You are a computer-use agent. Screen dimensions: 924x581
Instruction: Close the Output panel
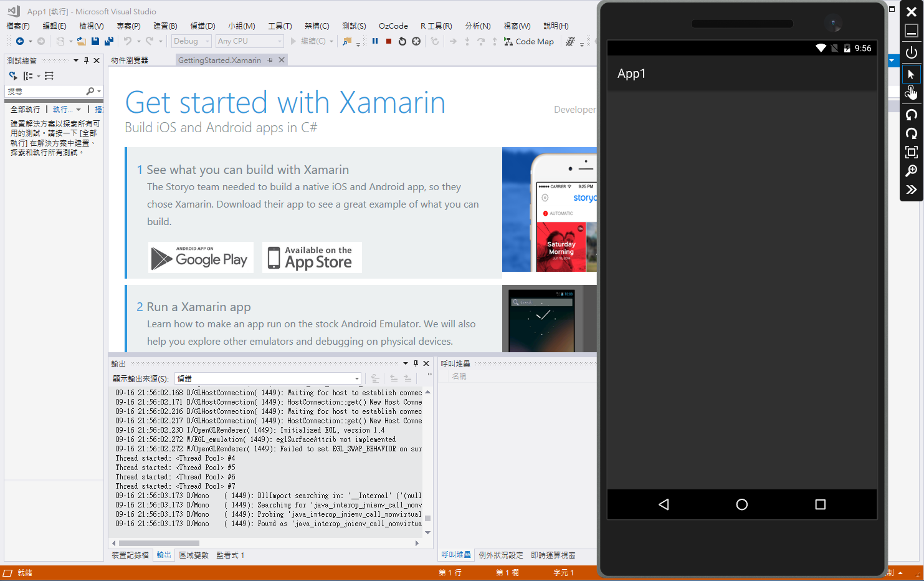pos(426,363)
